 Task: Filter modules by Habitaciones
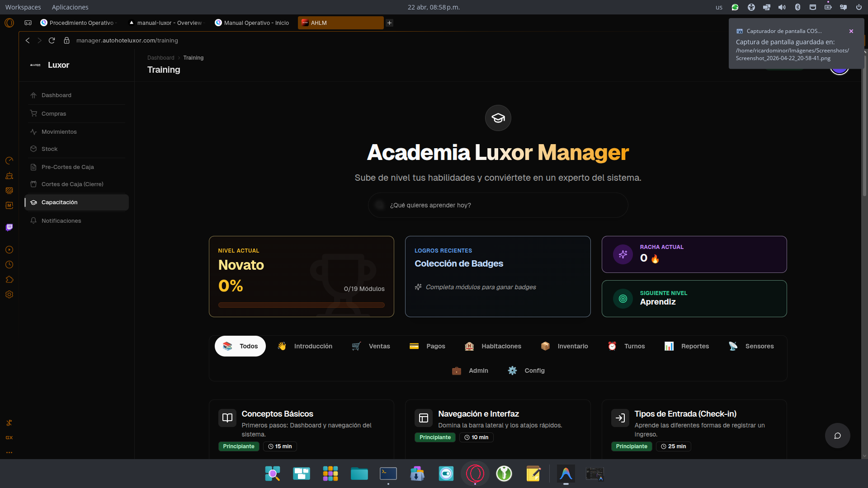[x=493, y=346]
